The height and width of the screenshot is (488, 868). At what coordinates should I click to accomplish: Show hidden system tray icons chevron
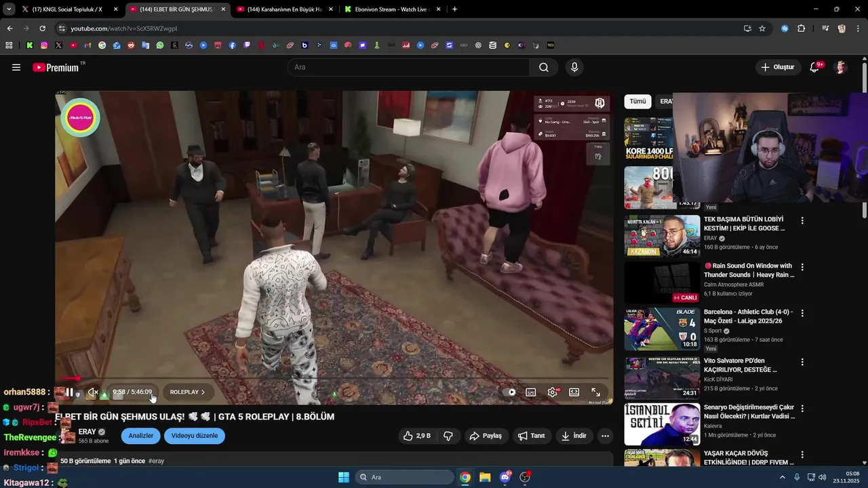tap(782, 477)
